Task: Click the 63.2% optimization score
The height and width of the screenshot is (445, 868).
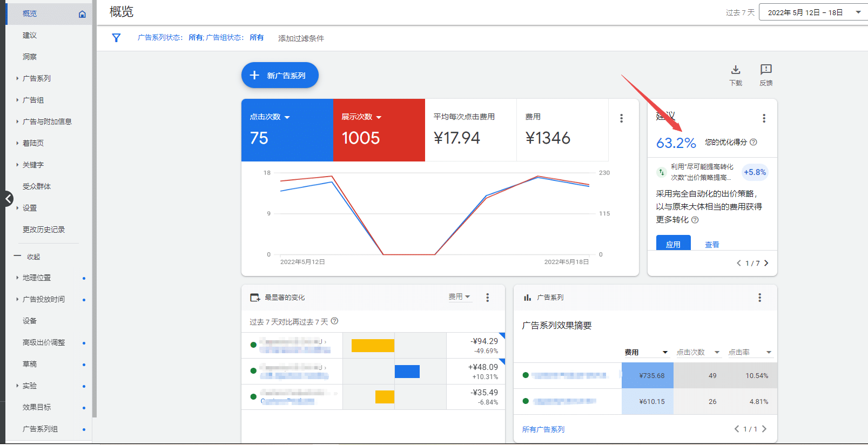Action: (676, 143)
